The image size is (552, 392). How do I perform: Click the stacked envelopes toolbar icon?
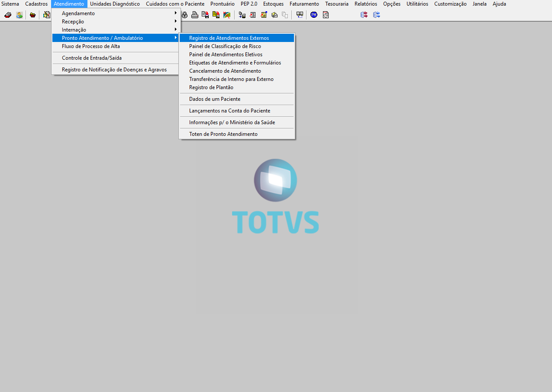274,15
